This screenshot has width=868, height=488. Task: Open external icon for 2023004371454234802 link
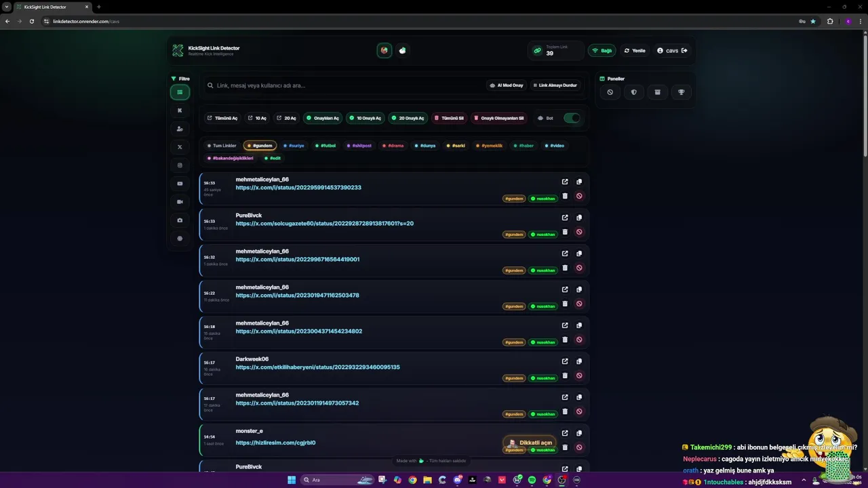[565, 325]
